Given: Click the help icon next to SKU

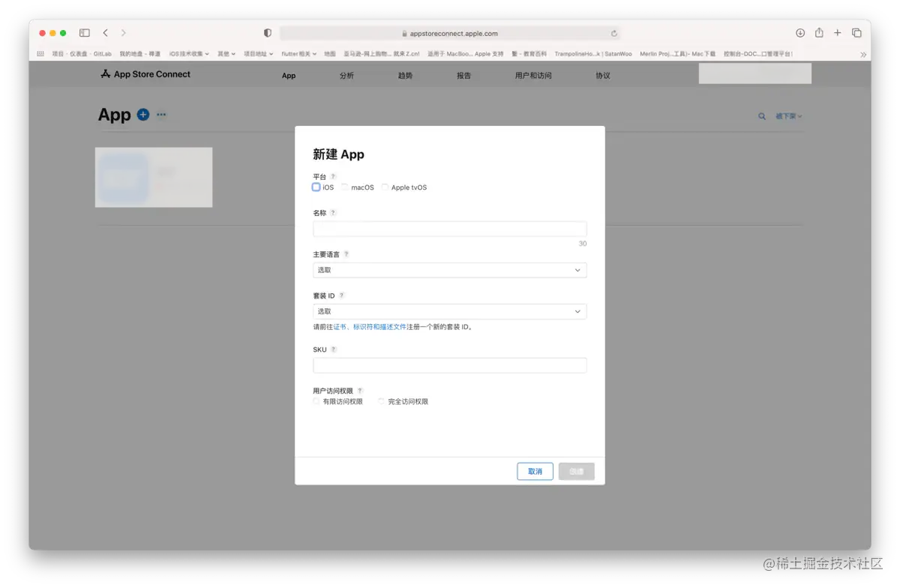Looking at the screenshot, I should tap(334, 349).
